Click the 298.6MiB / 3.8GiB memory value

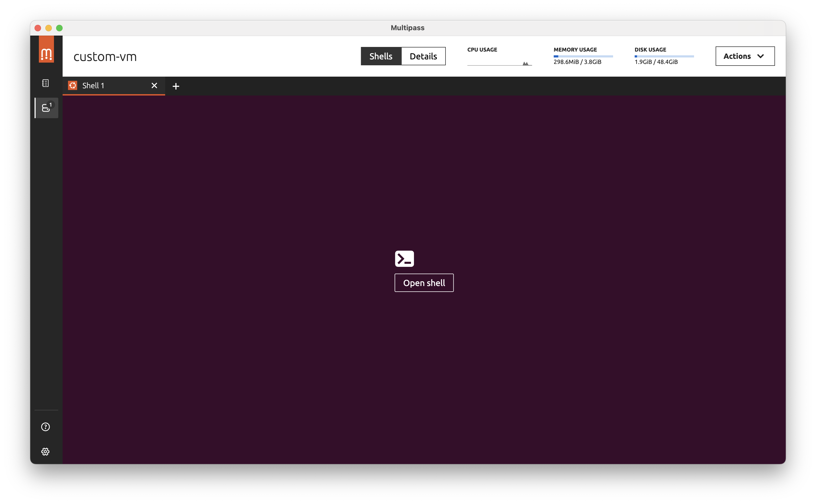577,62
